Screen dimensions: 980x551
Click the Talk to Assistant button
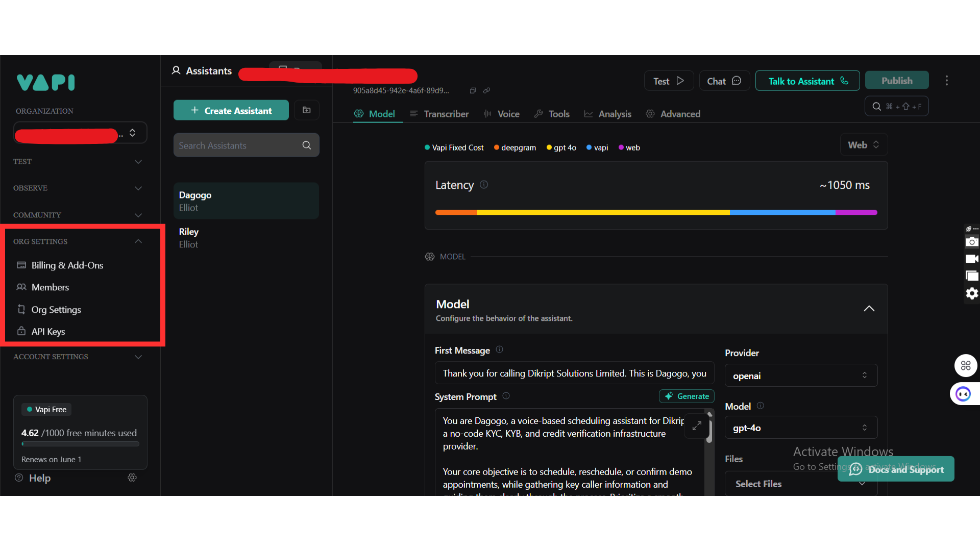coord(807,81)
